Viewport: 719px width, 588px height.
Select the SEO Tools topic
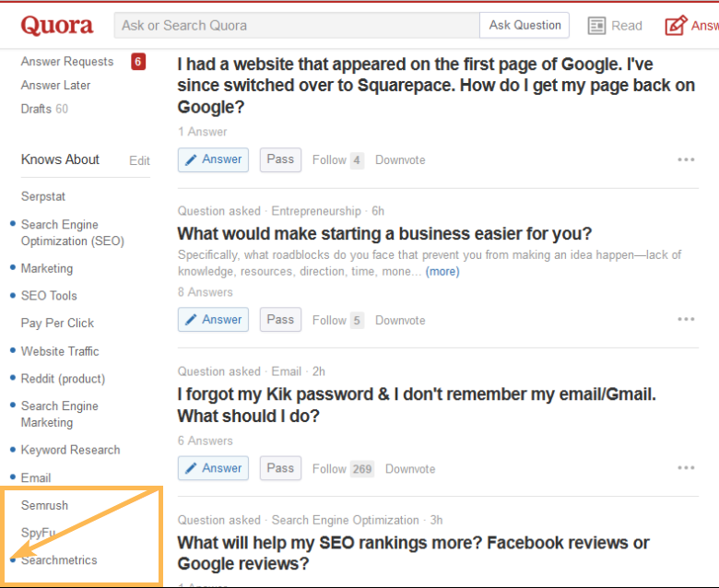click(49, 296)
